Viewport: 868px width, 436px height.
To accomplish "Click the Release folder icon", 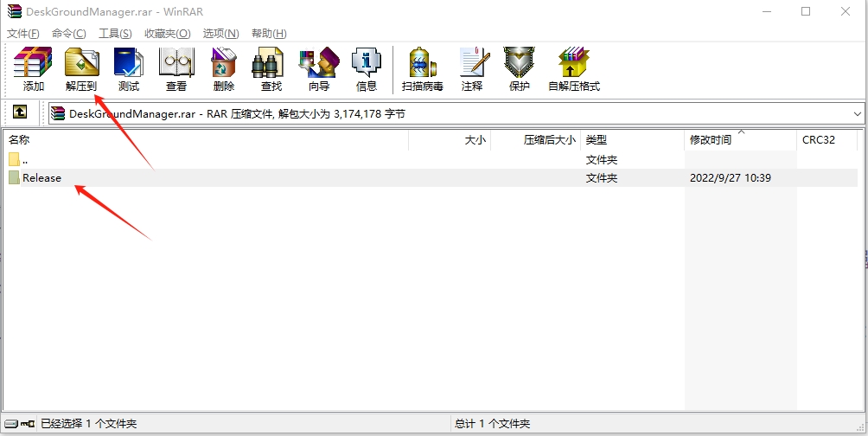I will 15,178.
